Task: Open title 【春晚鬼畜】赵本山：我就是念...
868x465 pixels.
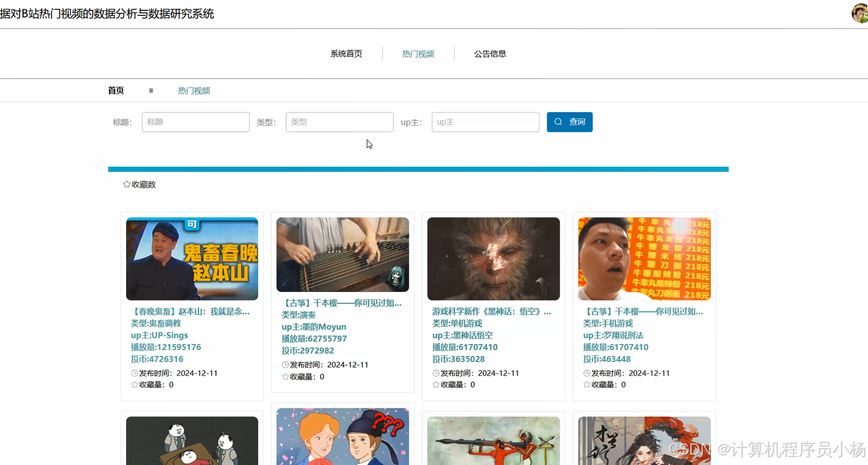Action: pyautogui.click(x=190, y=312)
